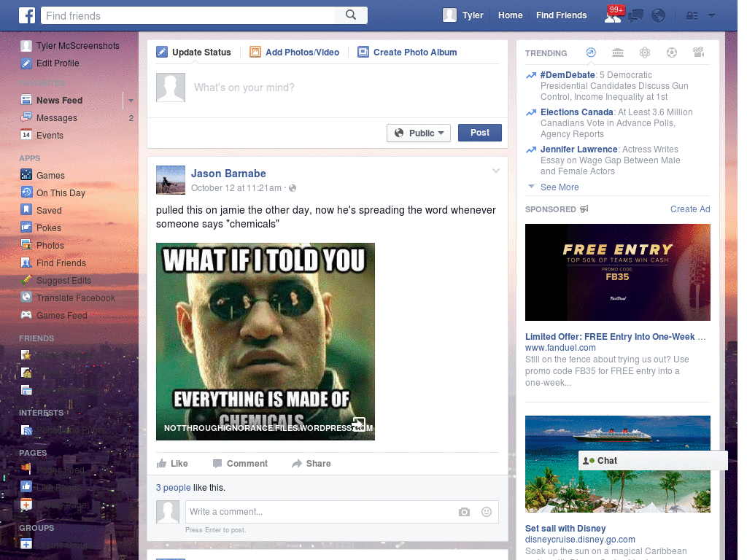Click the emoji smiley icon in comment box
This screenshot has width=747, height=560.
[x=487, y=512]
